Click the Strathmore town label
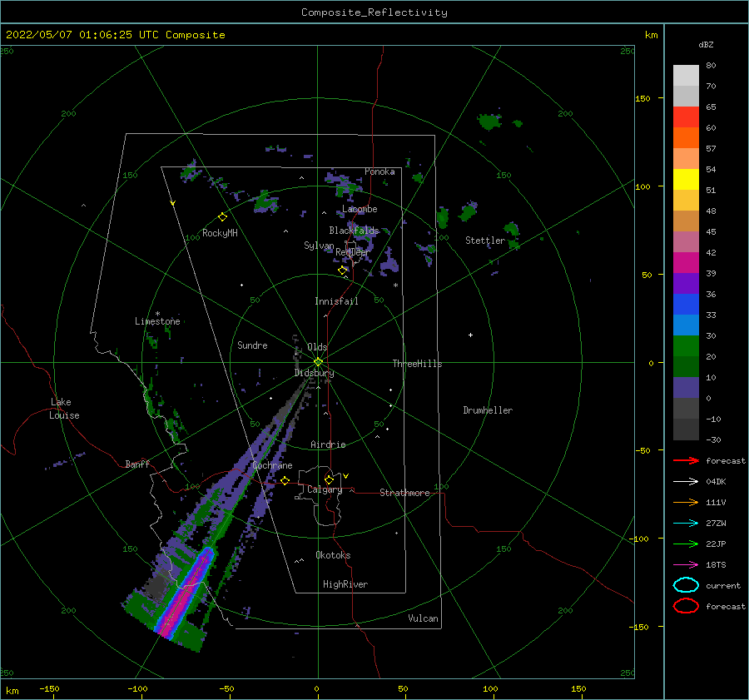This screenshot has width=749, height=700. coord(404,493)
